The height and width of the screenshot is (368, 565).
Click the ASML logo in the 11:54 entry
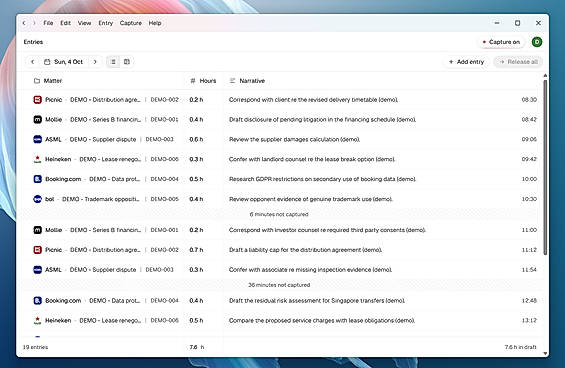tap(37, 270)
